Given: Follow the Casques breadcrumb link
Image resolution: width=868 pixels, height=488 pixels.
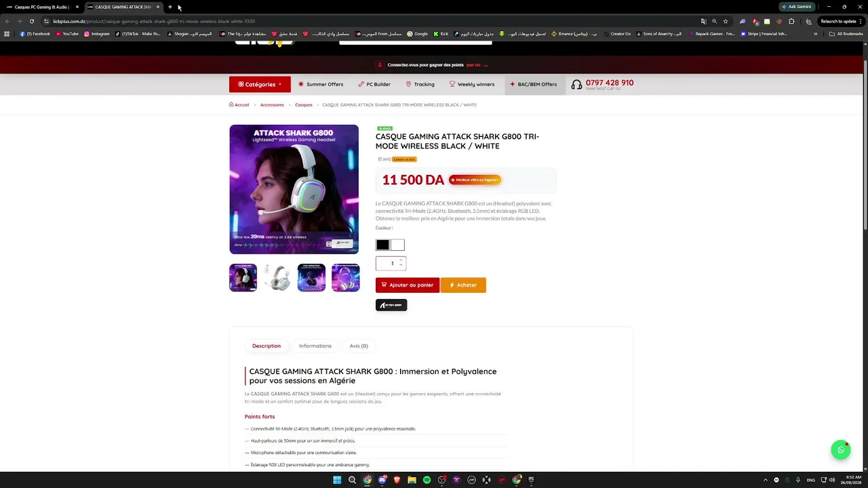Looking at the screenshot, I should [x=304, y=105].
